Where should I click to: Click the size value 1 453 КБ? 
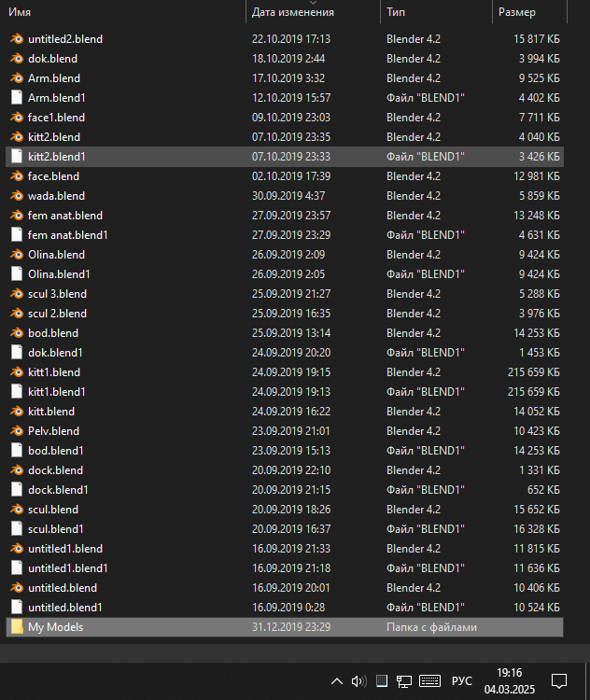coord(539,353)
